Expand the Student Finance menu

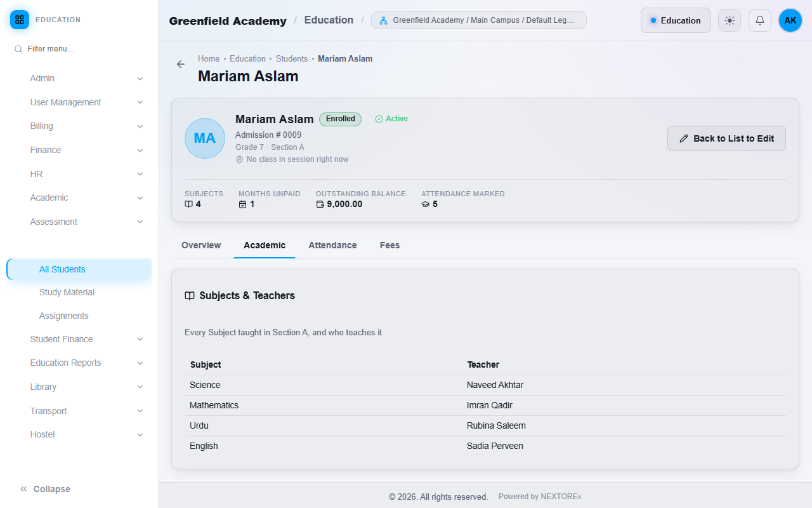point(79,339)
